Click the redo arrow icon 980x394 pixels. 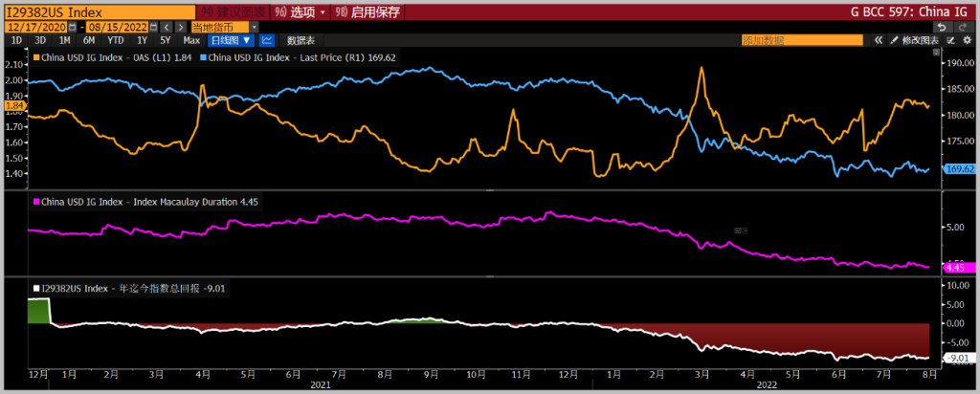point(962,28)
